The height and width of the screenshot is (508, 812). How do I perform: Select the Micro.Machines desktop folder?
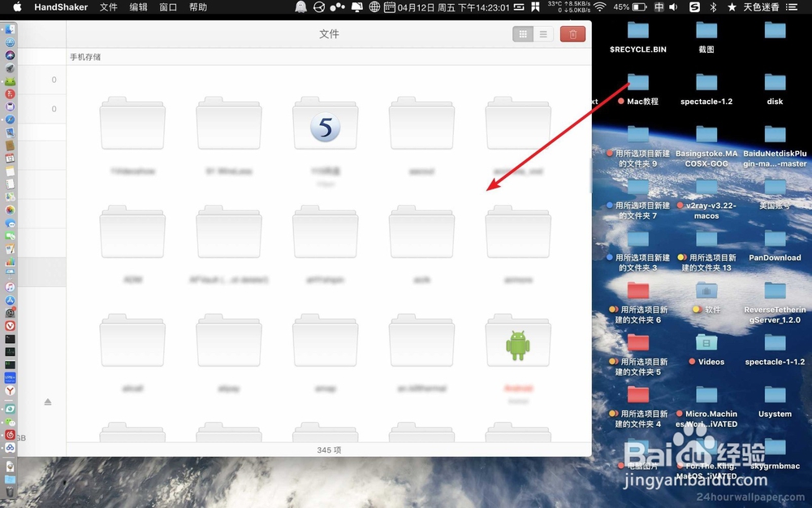point(706,407)
